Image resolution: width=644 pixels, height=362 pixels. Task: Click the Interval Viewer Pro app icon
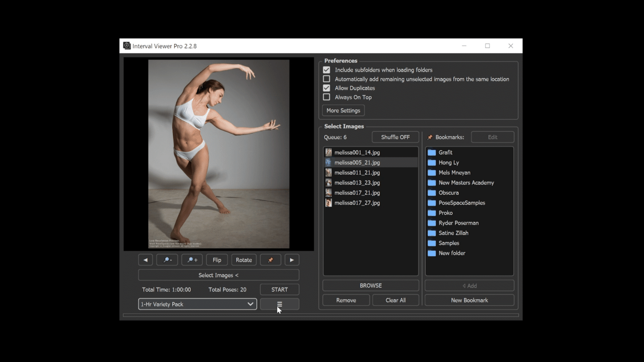tap(127, 46)
